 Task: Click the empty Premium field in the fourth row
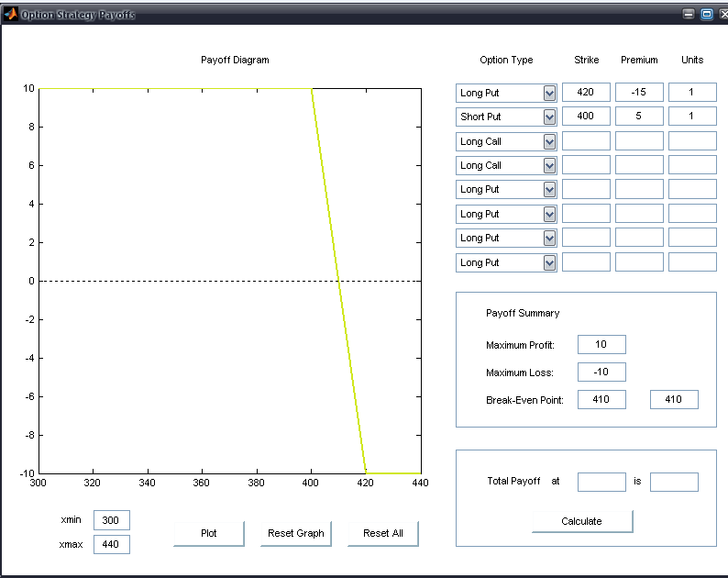point(639,164)
